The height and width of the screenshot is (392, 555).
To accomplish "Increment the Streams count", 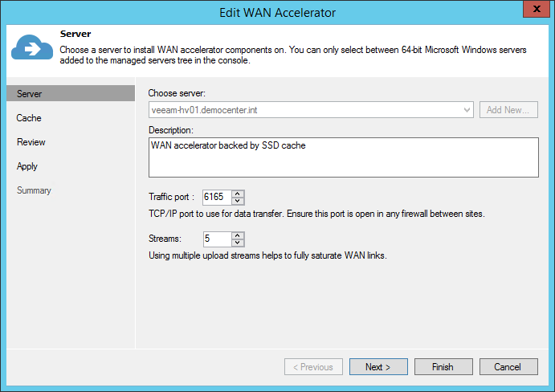I will point(238,235).
